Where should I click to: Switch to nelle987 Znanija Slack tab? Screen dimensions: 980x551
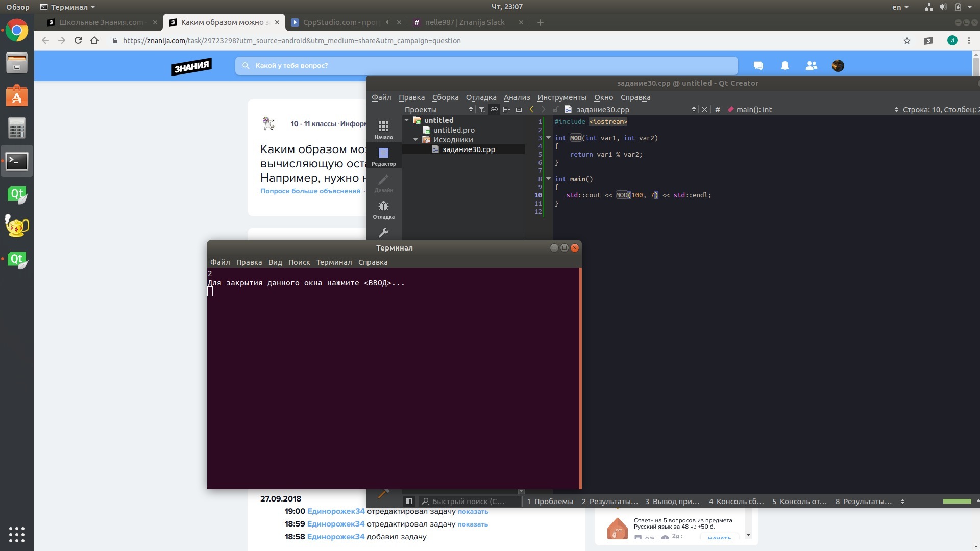tap(469, 22)
